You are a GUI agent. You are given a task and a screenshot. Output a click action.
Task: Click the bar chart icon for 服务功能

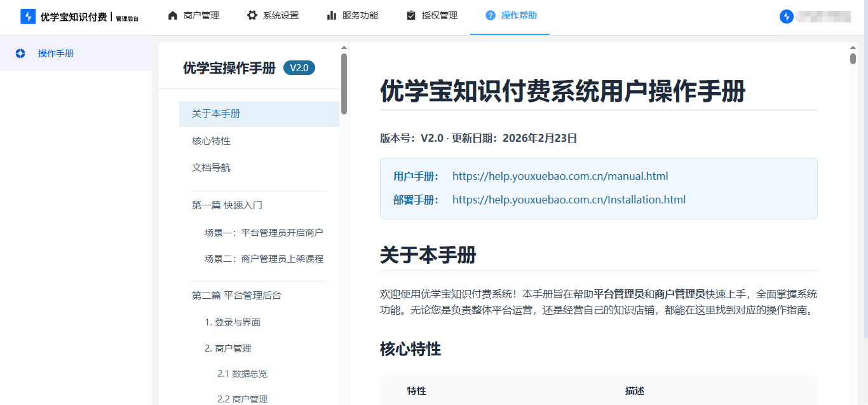332,15
